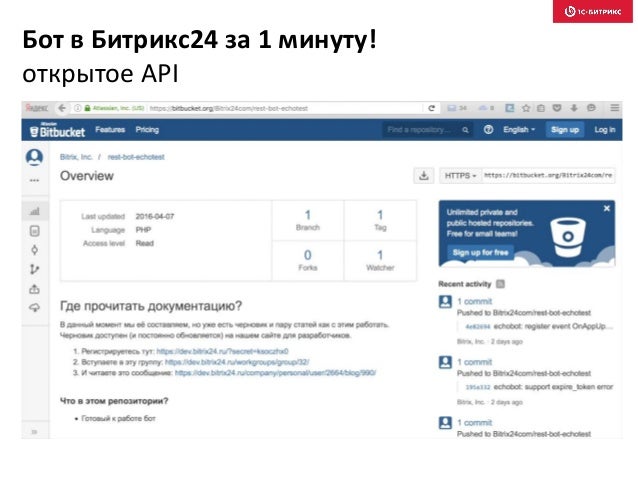Click the 1C-Bitrix logo on slide
The height and width of the screenshot is (479, 638).
[x=593, y=11]
